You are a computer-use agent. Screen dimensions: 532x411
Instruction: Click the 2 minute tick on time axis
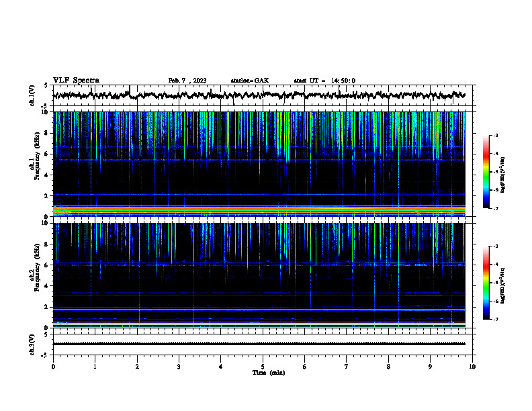click(x=137, y=367)
